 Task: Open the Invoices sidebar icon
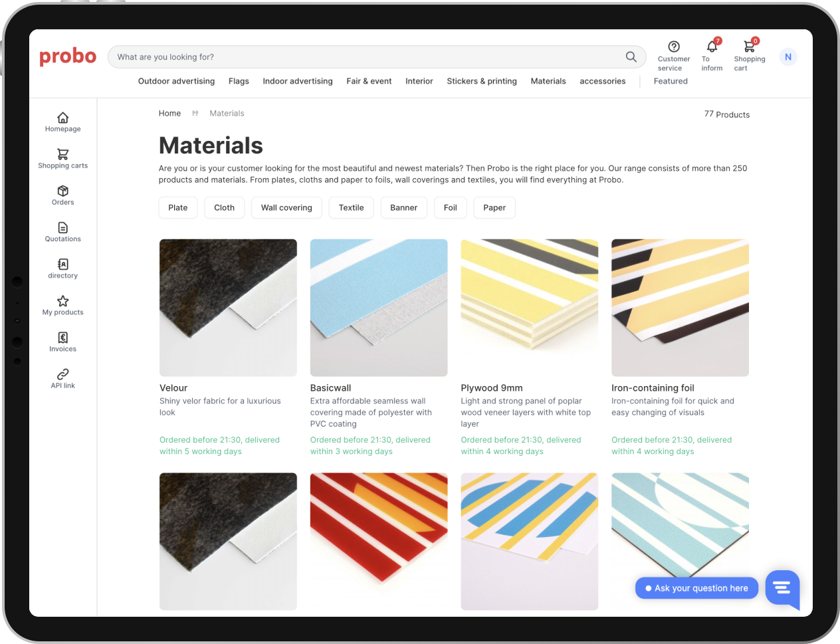(62, 337)
